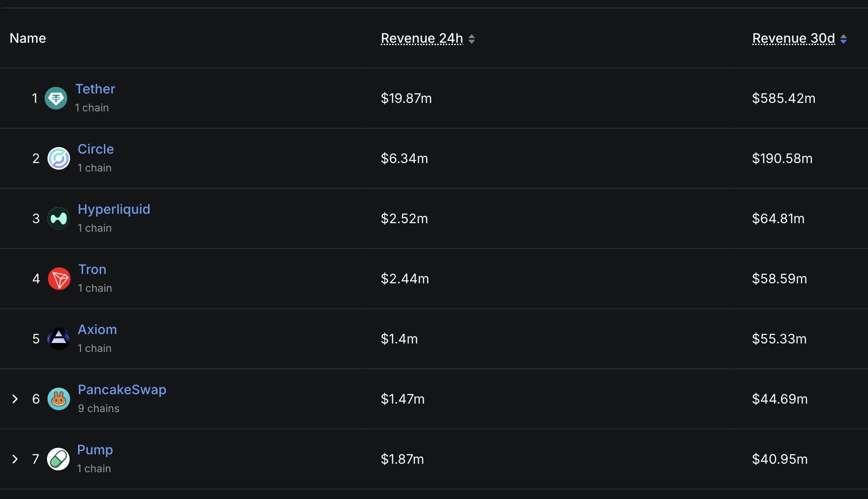
Task: Click the Tron logo icon
Action: 59,278
